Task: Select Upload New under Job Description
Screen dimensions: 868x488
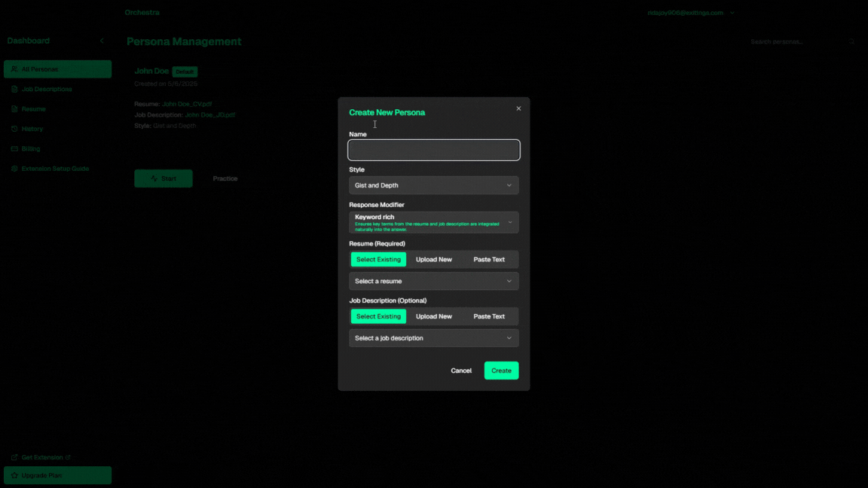Action: [434, 316]
